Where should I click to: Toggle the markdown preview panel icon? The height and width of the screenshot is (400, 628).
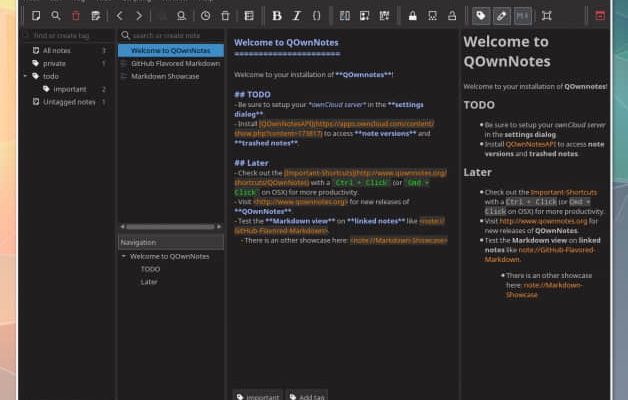[523, 16]
